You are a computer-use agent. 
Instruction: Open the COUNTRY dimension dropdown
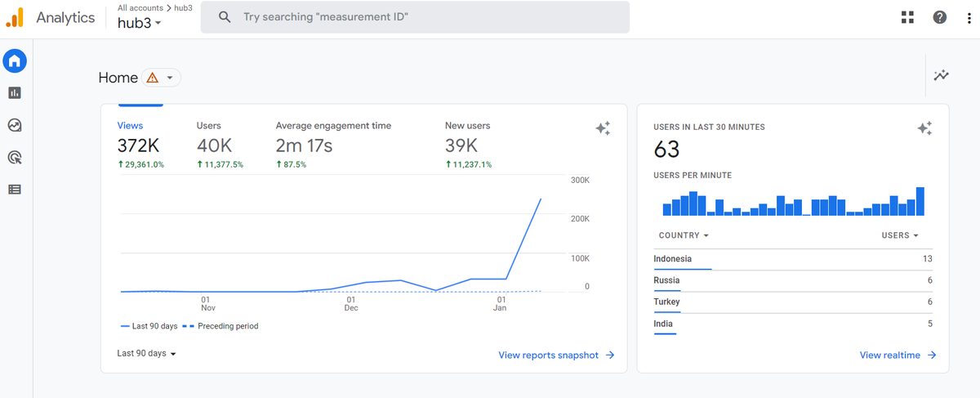[x=684, y=235]
